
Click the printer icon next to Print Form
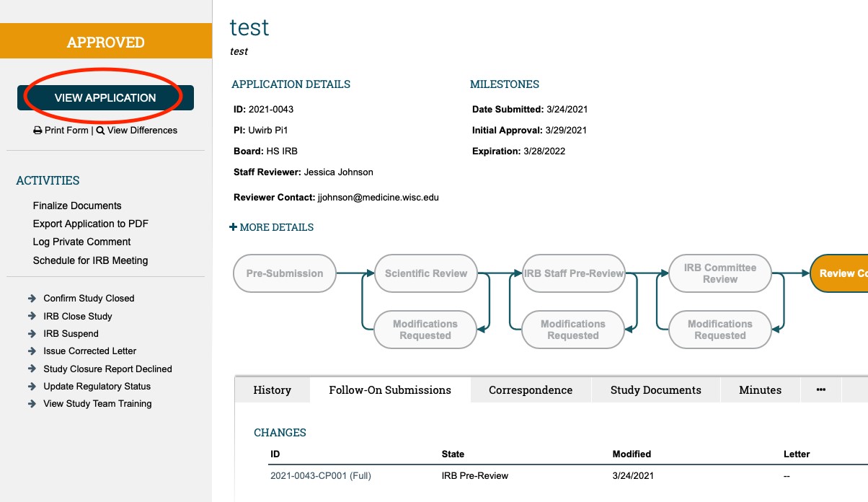(37, 130)
